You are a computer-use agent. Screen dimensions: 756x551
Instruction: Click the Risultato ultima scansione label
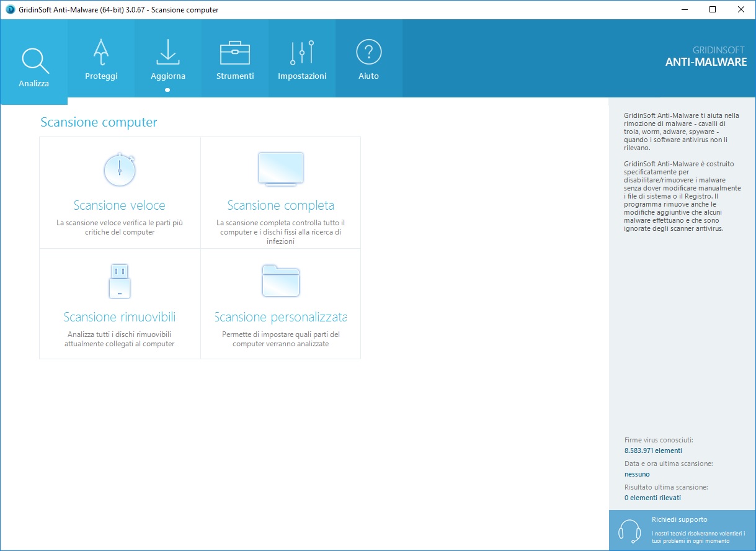666,487
